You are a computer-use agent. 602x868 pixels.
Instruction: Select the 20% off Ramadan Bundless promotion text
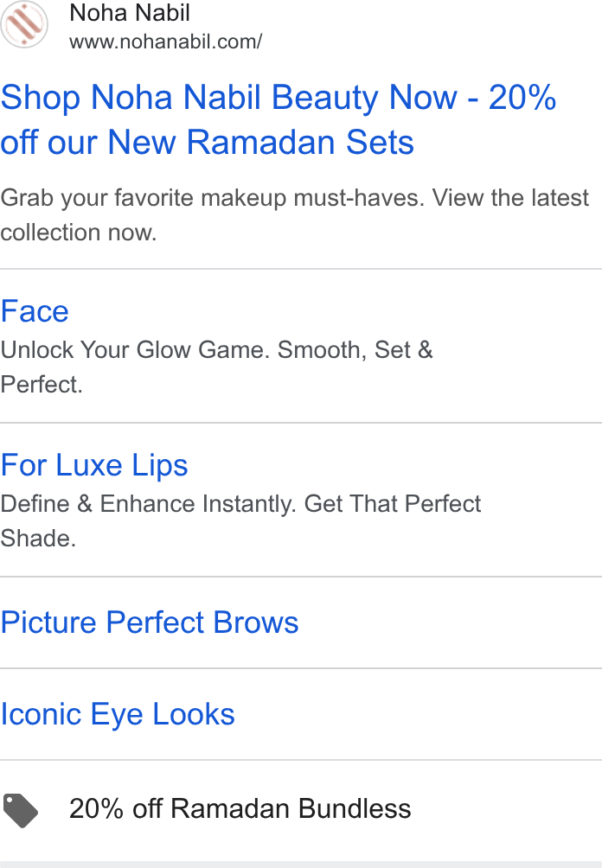(x=240, y=808)
